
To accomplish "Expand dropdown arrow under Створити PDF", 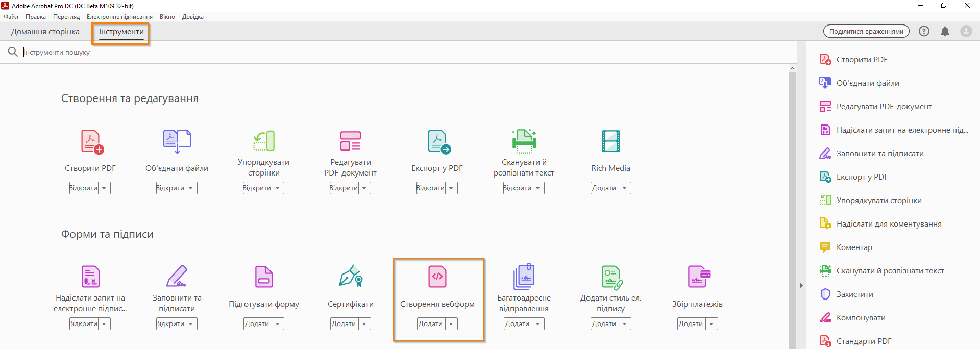I will 104,188.
